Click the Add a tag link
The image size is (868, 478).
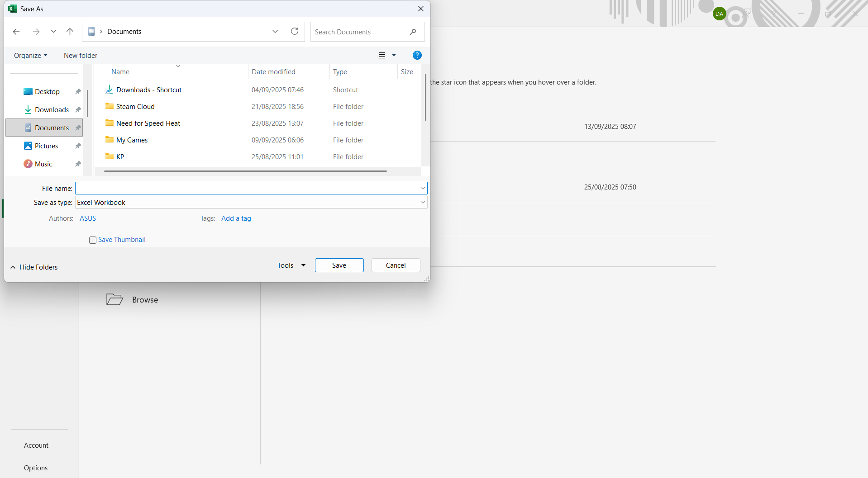pos(236,218)
